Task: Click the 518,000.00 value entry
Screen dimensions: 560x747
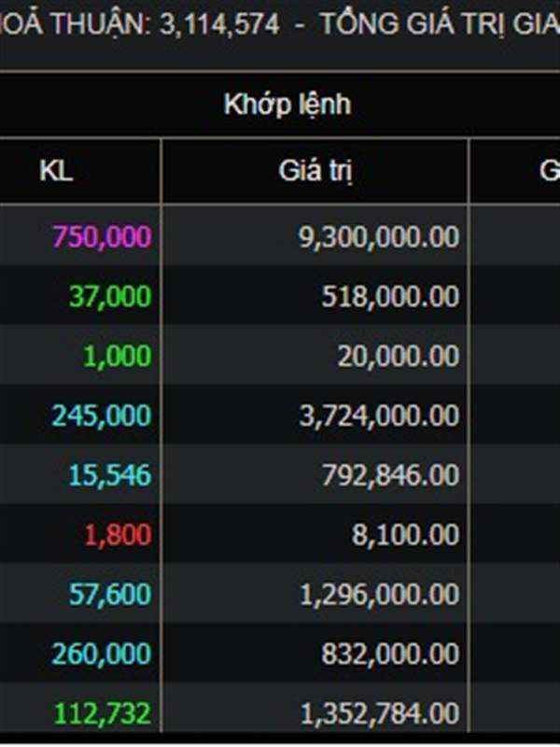Action: (315, 295)
